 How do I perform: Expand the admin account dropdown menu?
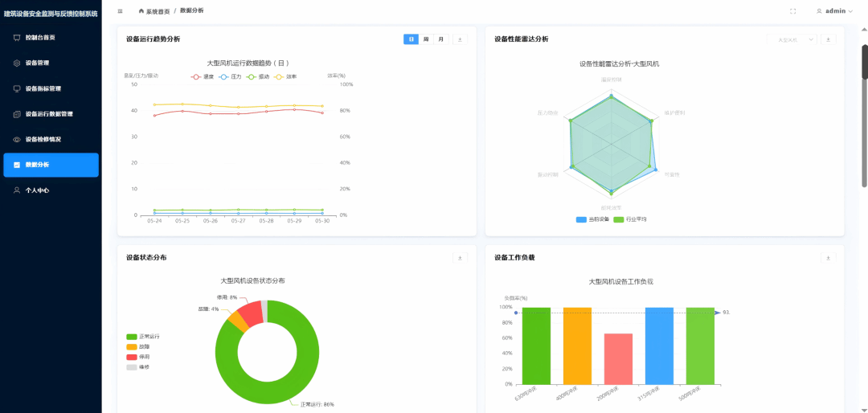click(850, 11)
